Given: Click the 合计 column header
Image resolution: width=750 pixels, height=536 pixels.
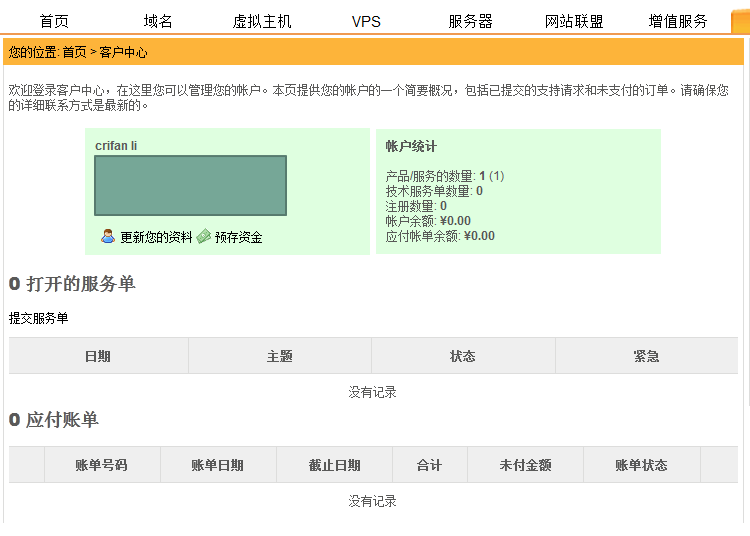Looking at the screenshot, I should (x=430, y=465).
